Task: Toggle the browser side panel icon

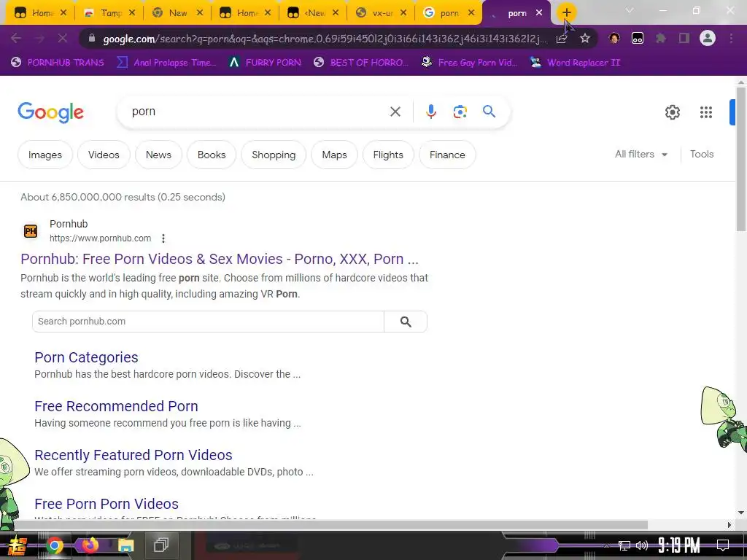Action: [x=684, y=38]
